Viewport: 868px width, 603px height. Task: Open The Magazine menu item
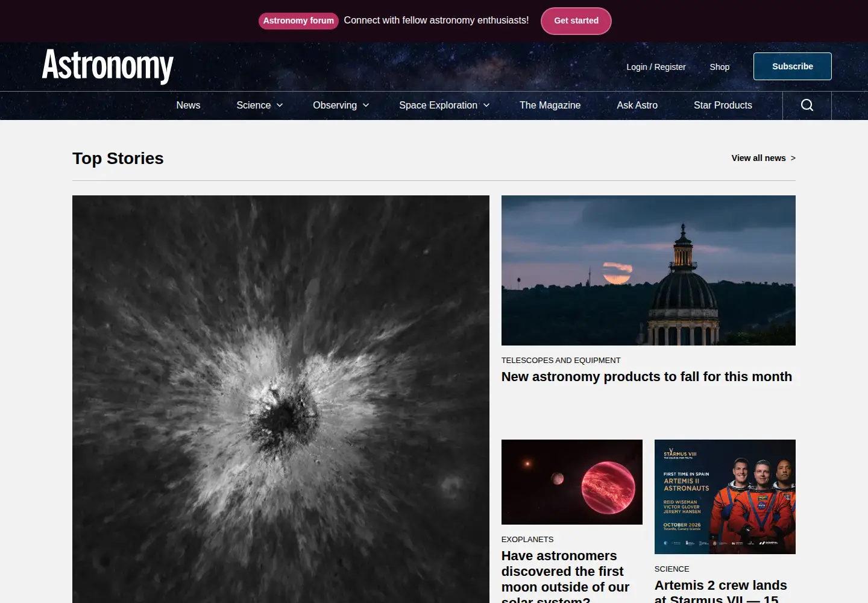click(x=550, y=106)
